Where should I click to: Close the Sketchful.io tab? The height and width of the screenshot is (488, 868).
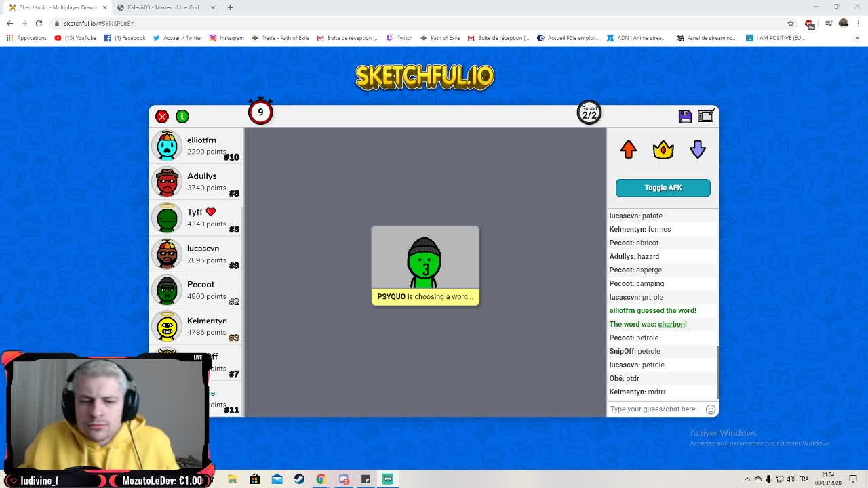tap(104, 7)
